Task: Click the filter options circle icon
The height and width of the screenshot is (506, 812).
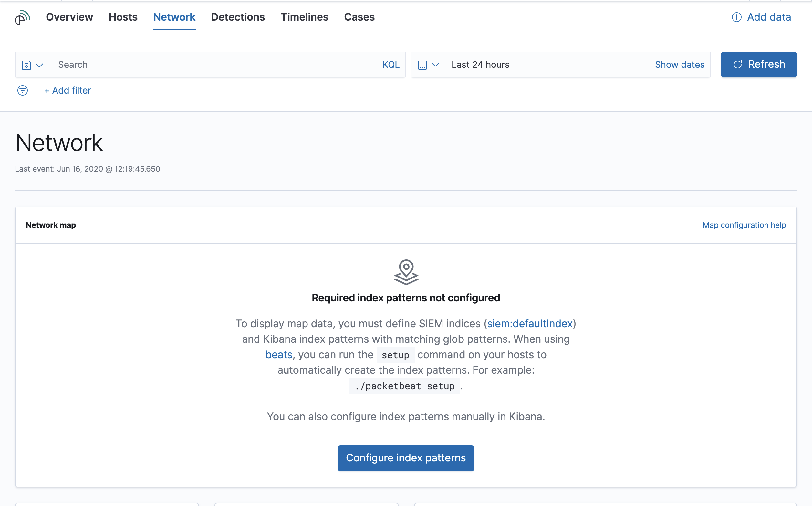Action: [22, 90]
